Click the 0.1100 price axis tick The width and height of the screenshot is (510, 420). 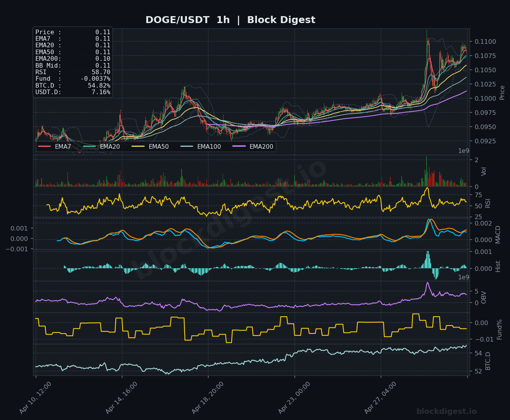pyautogui.click(x=485, y=42)
